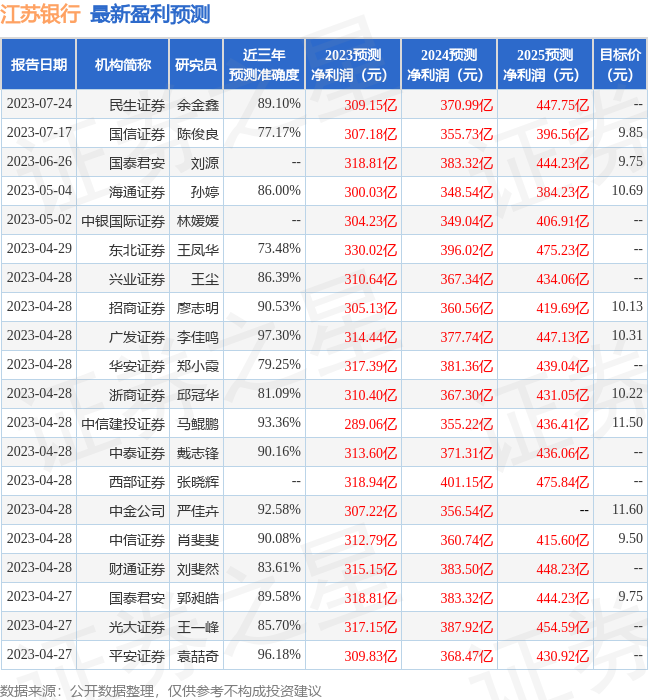
Task: Select the date 2023-06-26 cell
Action: (x=39, y=162)
